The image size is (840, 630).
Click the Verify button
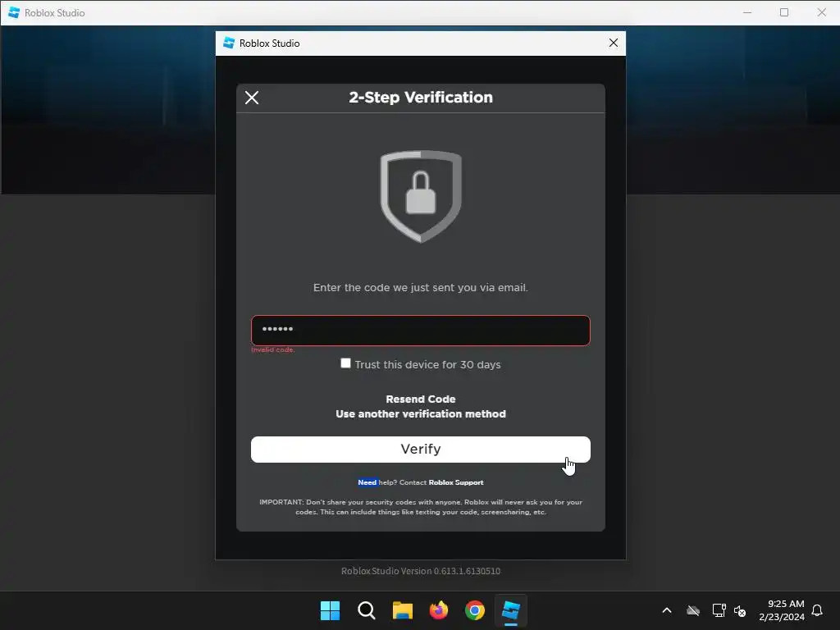[421, 450]
